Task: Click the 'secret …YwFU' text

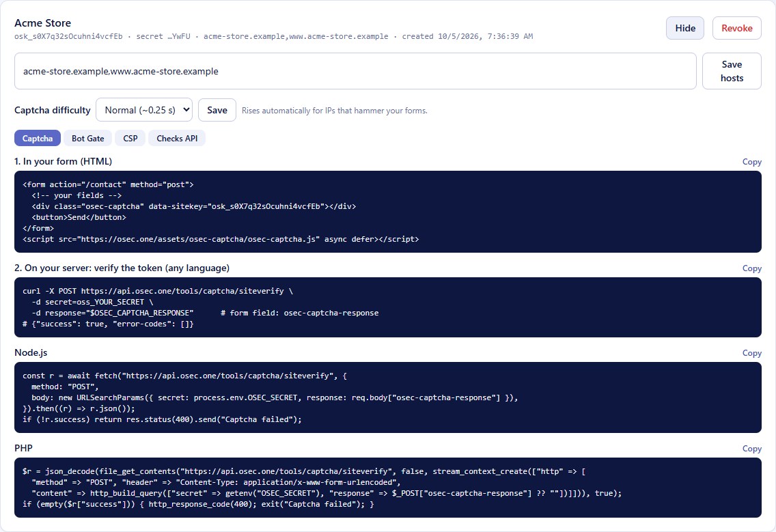Action: (163, 37)
